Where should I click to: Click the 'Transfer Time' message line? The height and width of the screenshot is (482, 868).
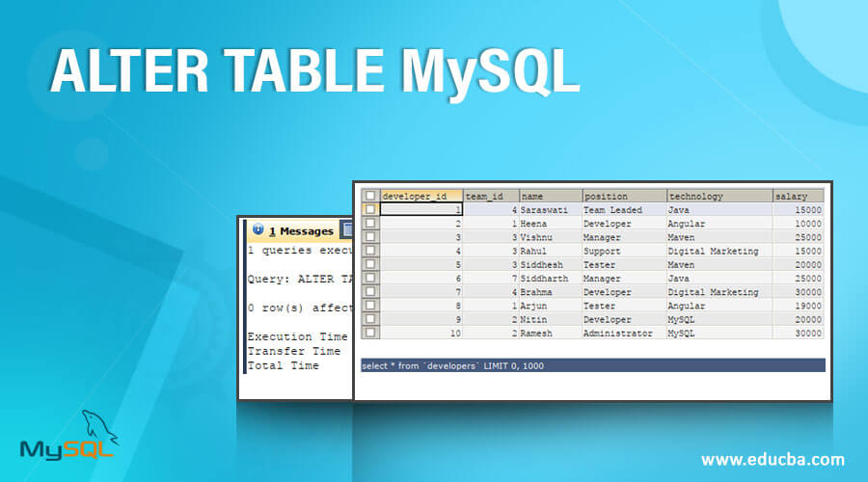pos(294,351)
